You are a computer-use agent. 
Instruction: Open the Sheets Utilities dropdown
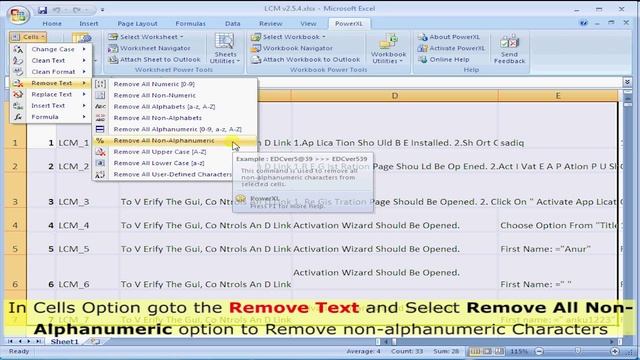(225, 49)
